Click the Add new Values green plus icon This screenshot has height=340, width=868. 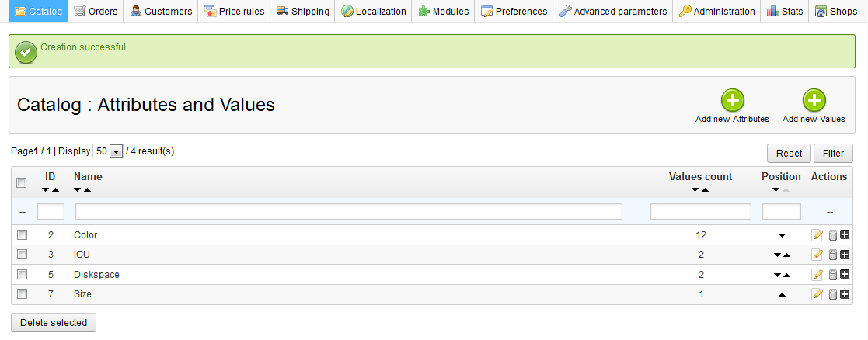(x=814, y=101)
